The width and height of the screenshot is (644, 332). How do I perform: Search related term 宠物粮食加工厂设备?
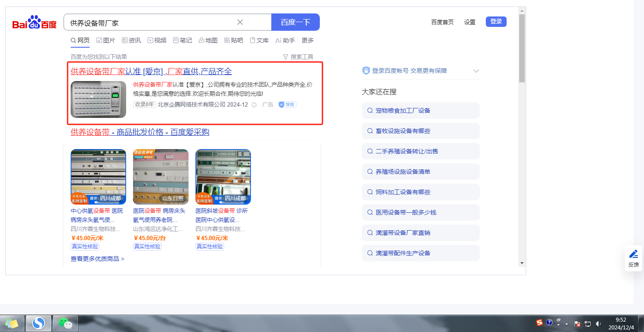(x=421, y=111)
